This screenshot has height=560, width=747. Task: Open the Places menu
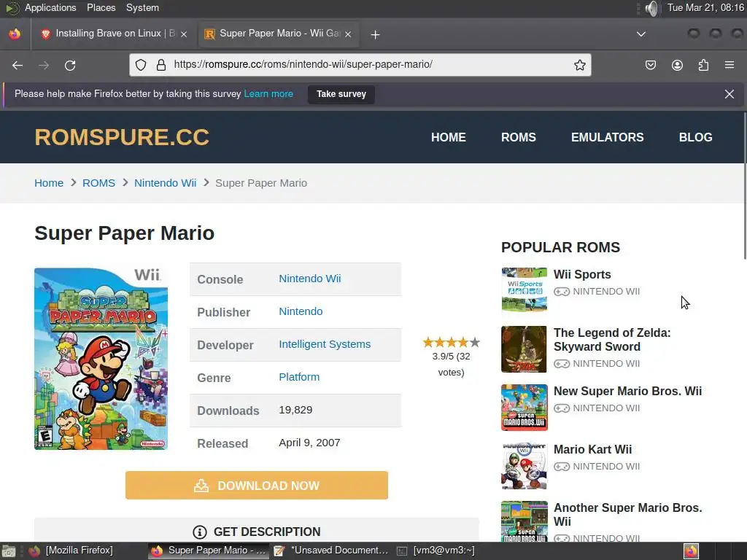(101, 7)
